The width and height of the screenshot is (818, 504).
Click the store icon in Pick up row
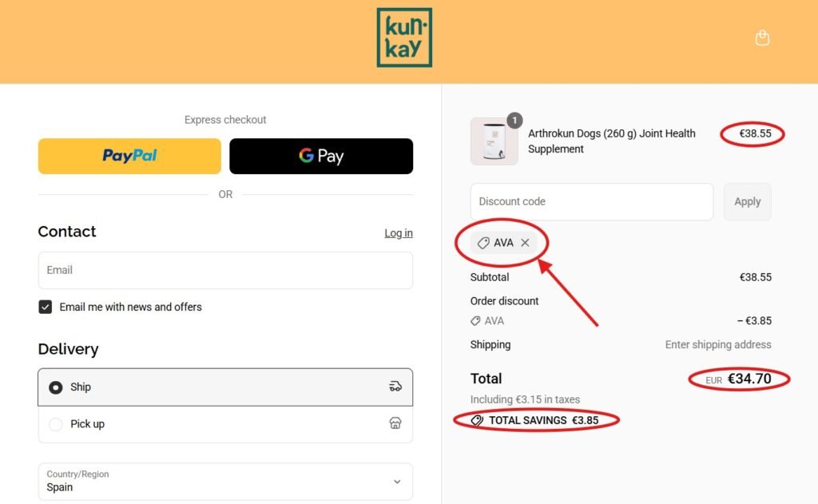click(395, 423)
